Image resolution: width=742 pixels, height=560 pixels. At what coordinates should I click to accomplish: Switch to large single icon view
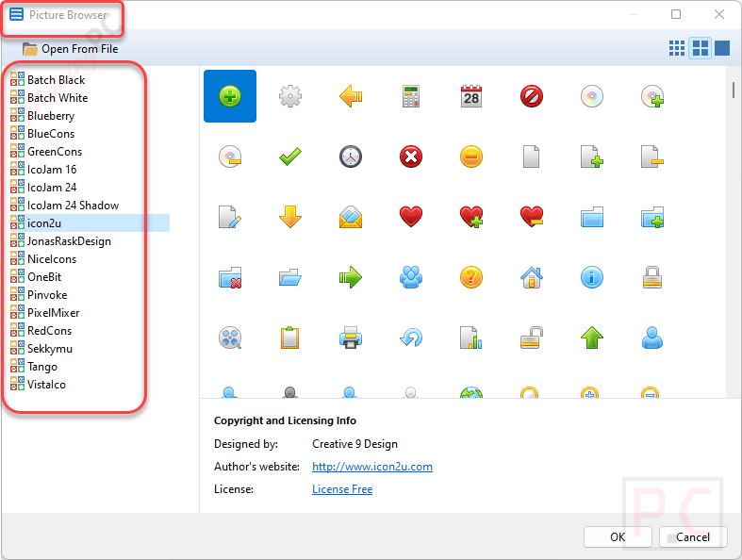[x=722, y=48]
